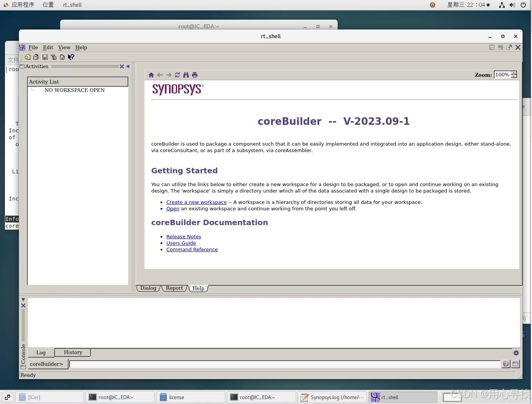The image size is (532, 404).
Task: Open the View menu
Action: pos(64,47)
